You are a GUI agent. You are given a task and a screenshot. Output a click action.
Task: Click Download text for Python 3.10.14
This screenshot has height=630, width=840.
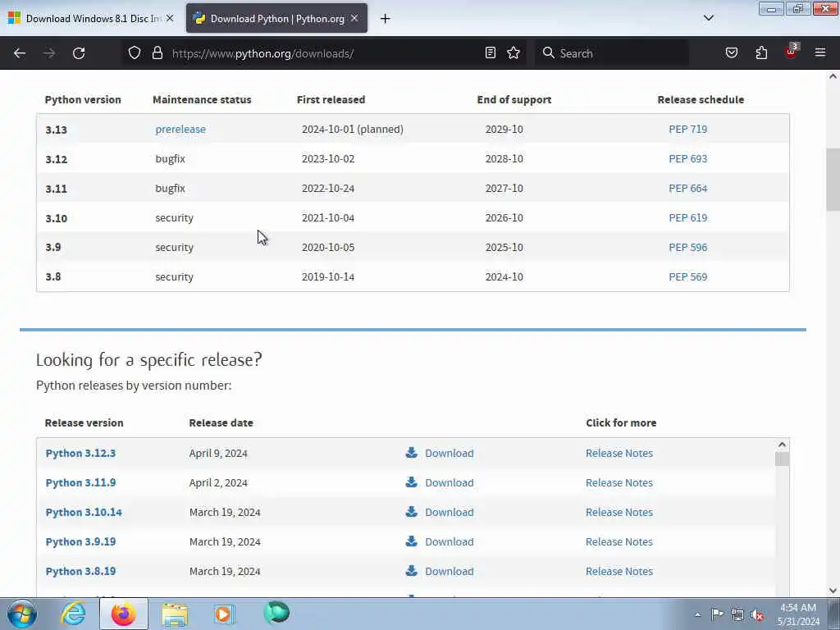(449, 512)
